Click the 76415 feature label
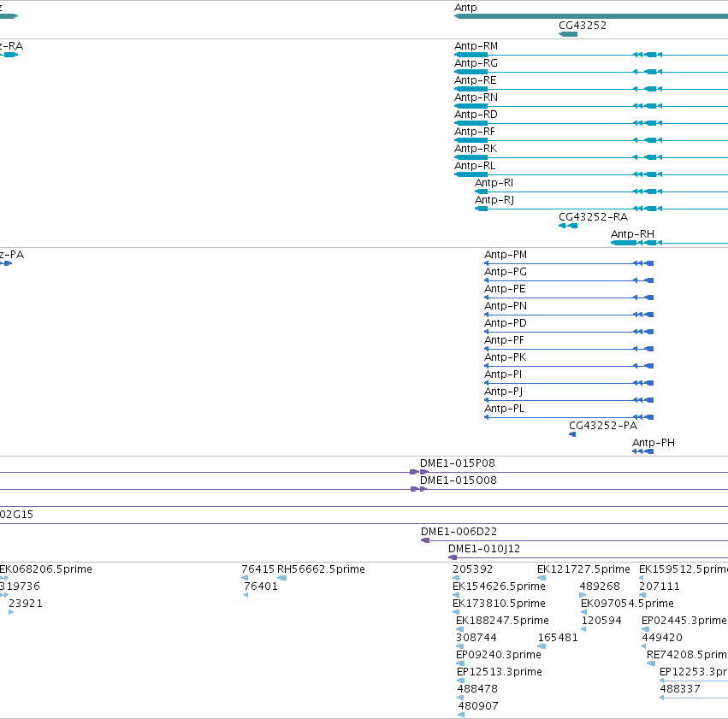 [257, 569]
